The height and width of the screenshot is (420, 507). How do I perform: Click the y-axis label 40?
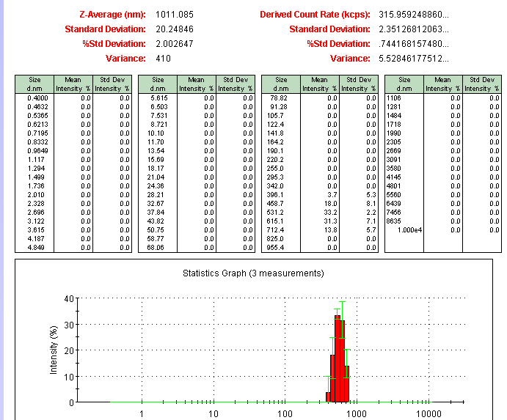[69, 298]
